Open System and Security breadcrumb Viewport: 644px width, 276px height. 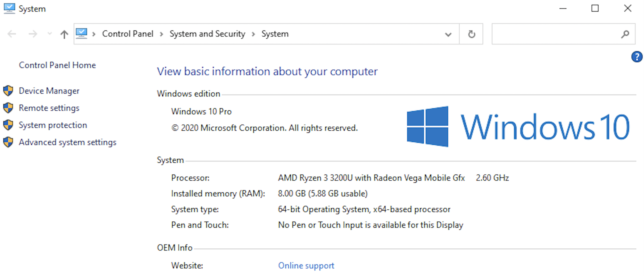point(207,34)
